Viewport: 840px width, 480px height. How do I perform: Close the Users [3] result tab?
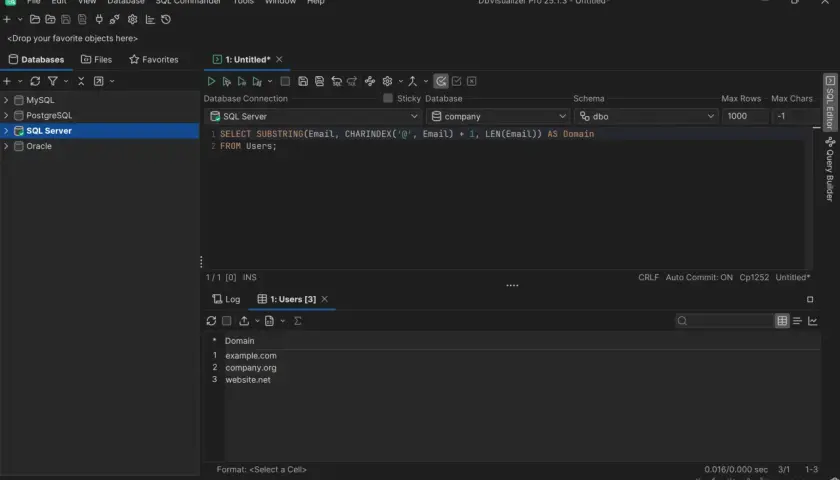(325, 299)
